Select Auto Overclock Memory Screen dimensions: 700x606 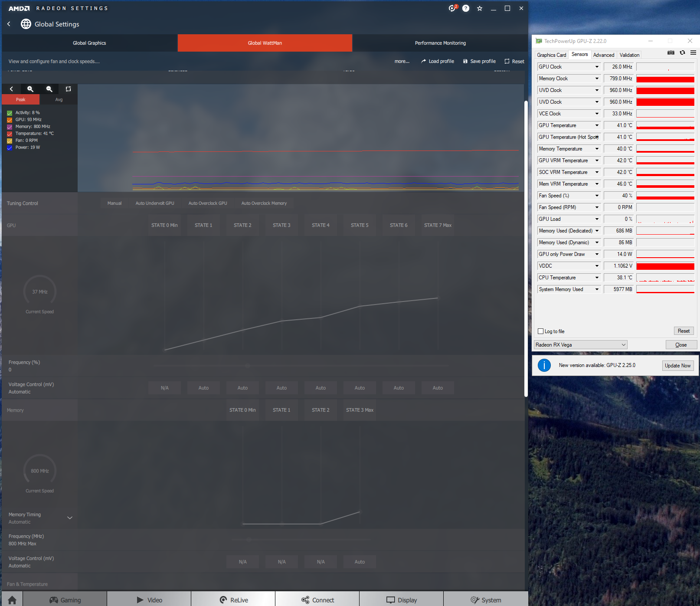pyautogui.click(x=264, y=203)
